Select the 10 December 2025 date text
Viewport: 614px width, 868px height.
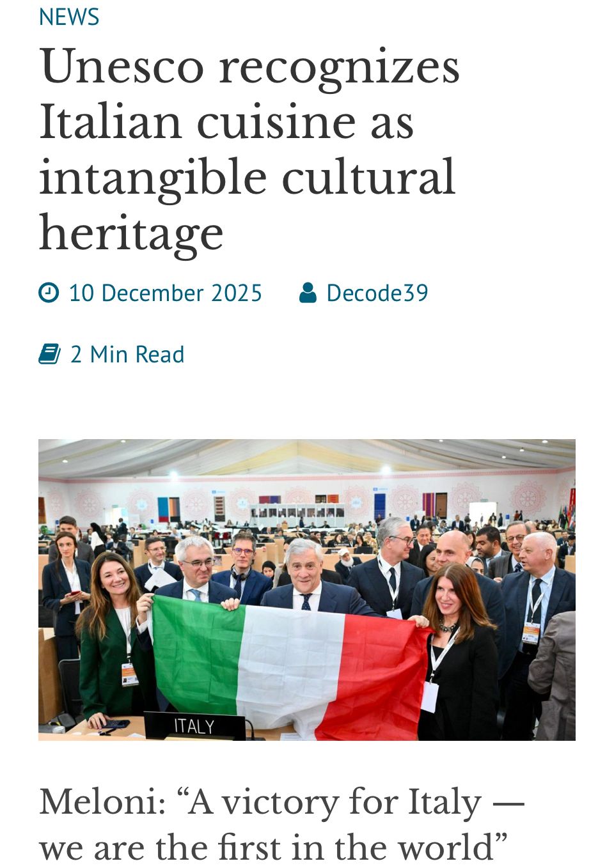(x=166, y=293)
